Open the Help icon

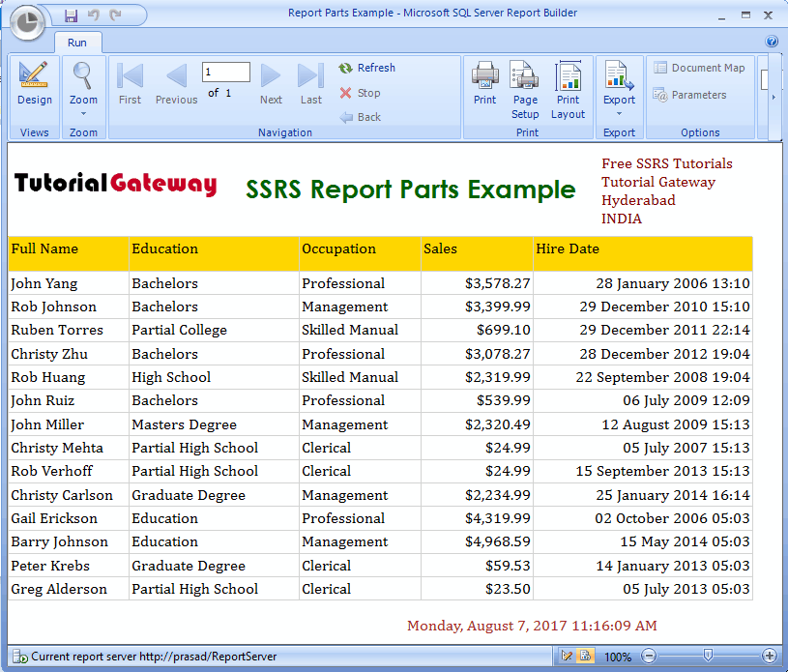click(x=772, y=42)
